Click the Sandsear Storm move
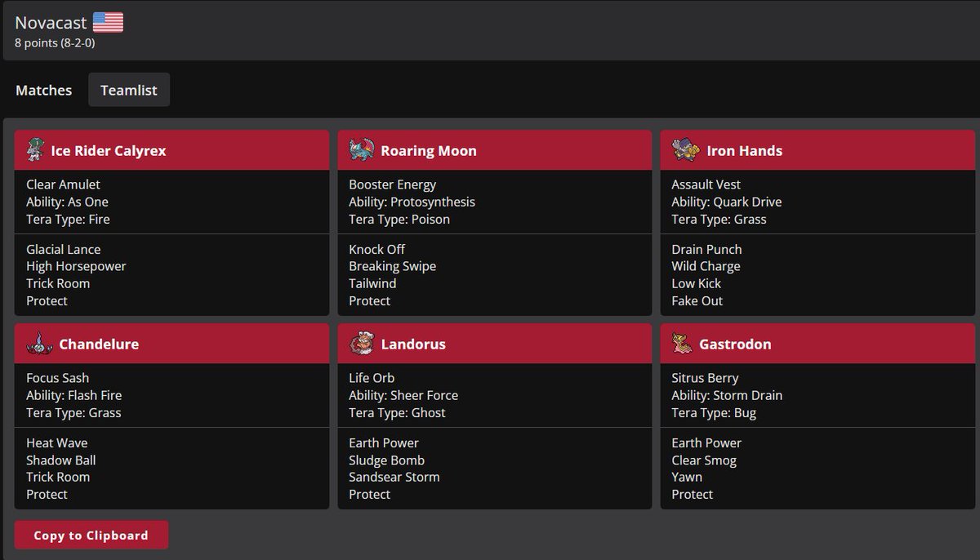This screenshot has height=560, width=980. click(394, 477)
